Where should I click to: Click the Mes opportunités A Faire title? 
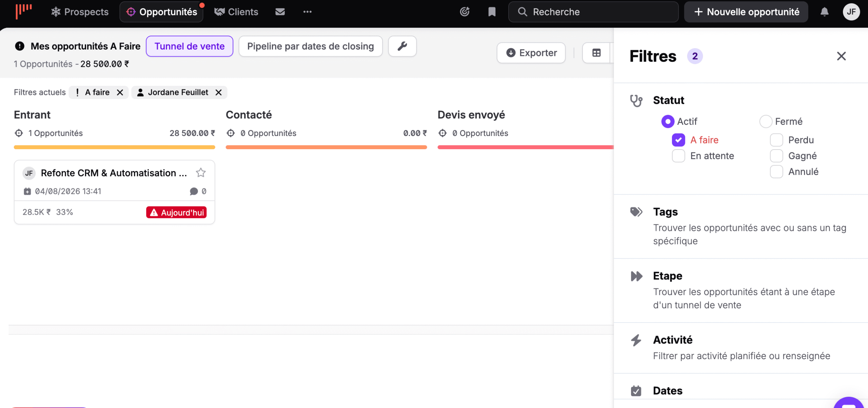click(85, 46)
